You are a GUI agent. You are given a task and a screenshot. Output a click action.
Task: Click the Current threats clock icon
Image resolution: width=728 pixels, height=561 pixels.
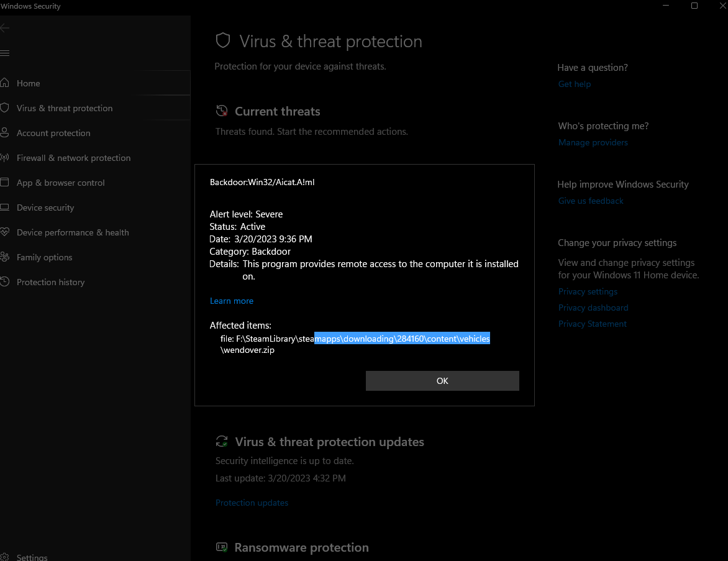click(x=222, y=111)
